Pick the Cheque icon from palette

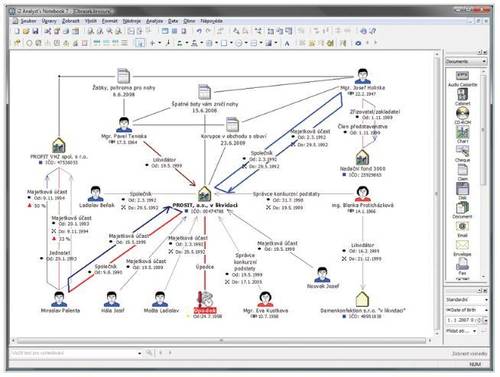[462, 151]
